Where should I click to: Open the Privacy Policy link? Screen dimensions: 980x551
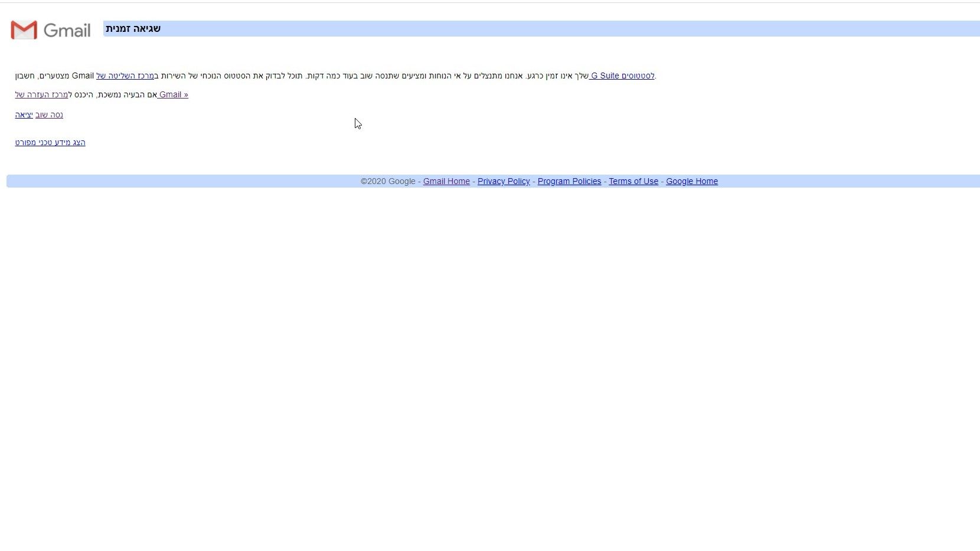point(504,181)
